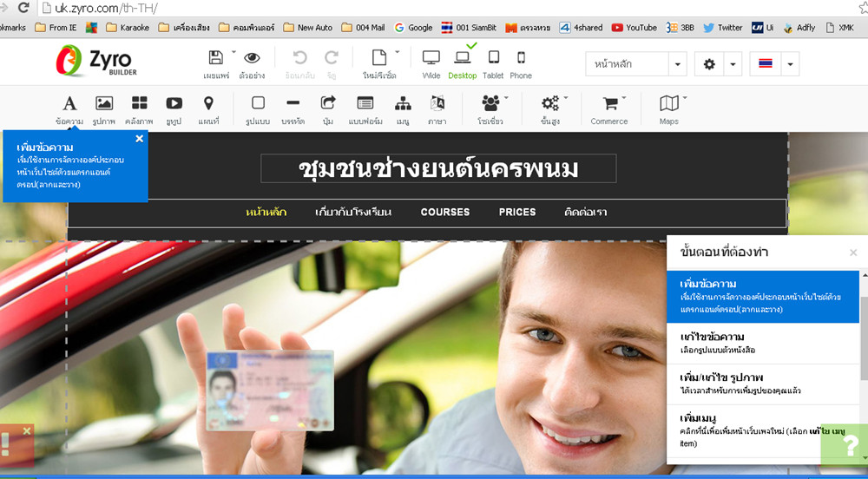Select the PRICES menu item
Screen dimensions: 868x479
pyautogui.click(x=517, y=212)
